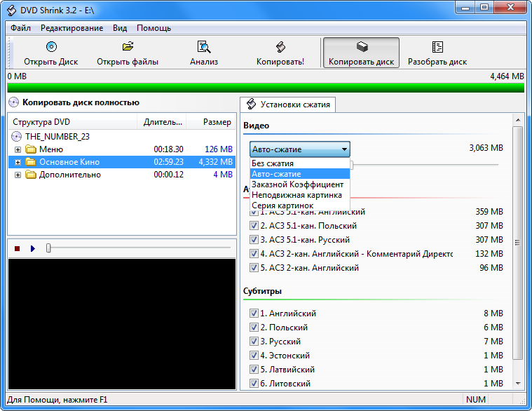The width and height of the screenshot is (532, 411).
Task: Click the THE_NUMBER_23 disc icon
Action: [x=16, y=137]
